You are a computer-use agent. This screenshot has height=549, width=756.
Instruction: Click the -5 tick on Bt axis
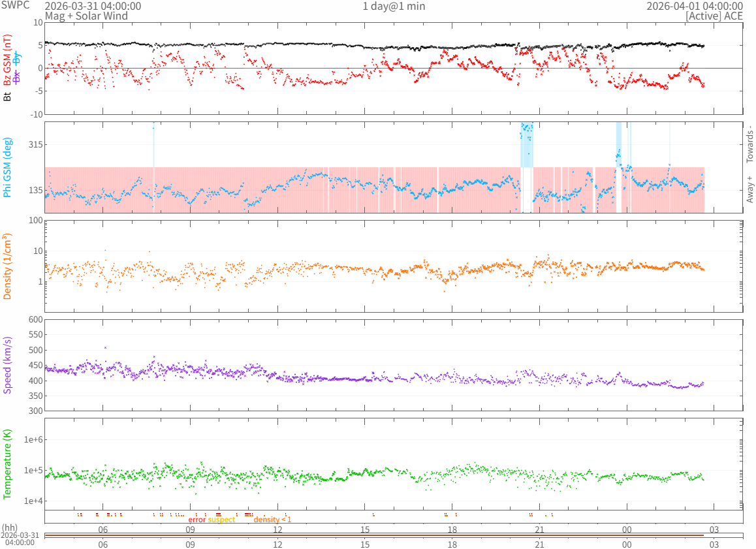click(x=39, y=91)
